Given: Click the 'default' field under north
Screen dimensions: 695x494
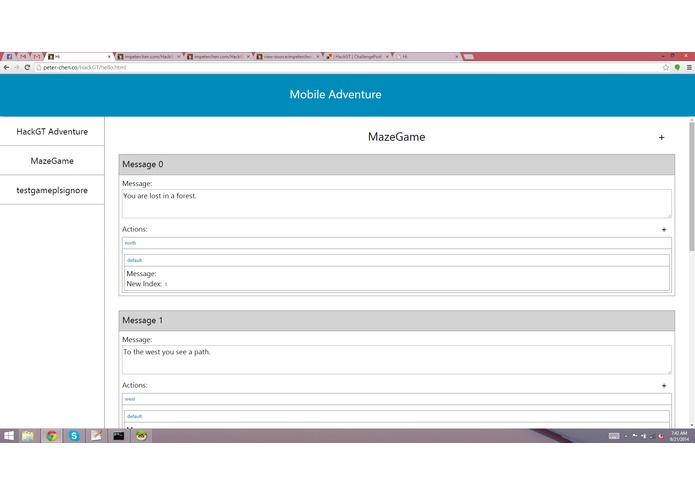Looking at the screenshot, I should coord(397,260).
